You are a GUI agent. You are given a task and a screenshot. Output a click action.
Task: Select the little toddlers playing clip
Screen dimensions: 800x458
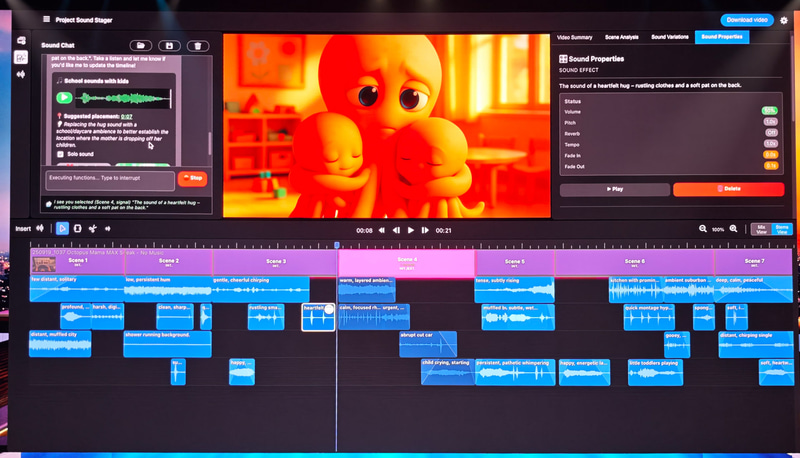655,372
